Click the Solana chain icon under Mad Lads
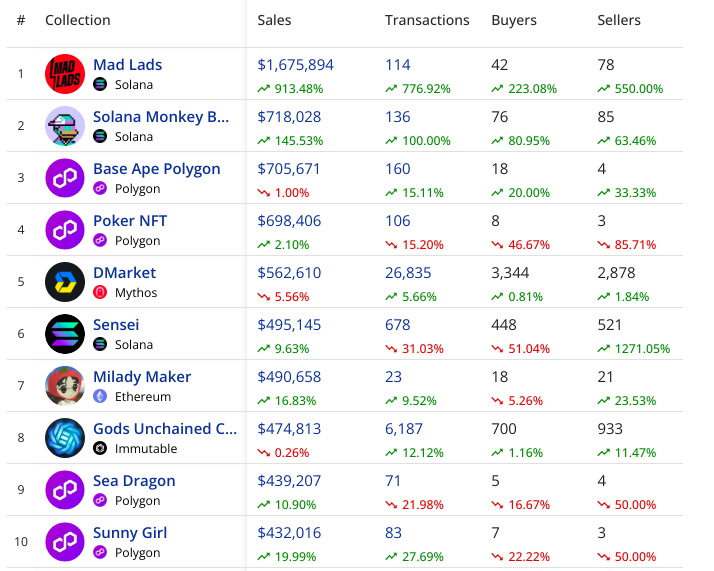Viewport: 714px width, 571px height. coord(100,84)
